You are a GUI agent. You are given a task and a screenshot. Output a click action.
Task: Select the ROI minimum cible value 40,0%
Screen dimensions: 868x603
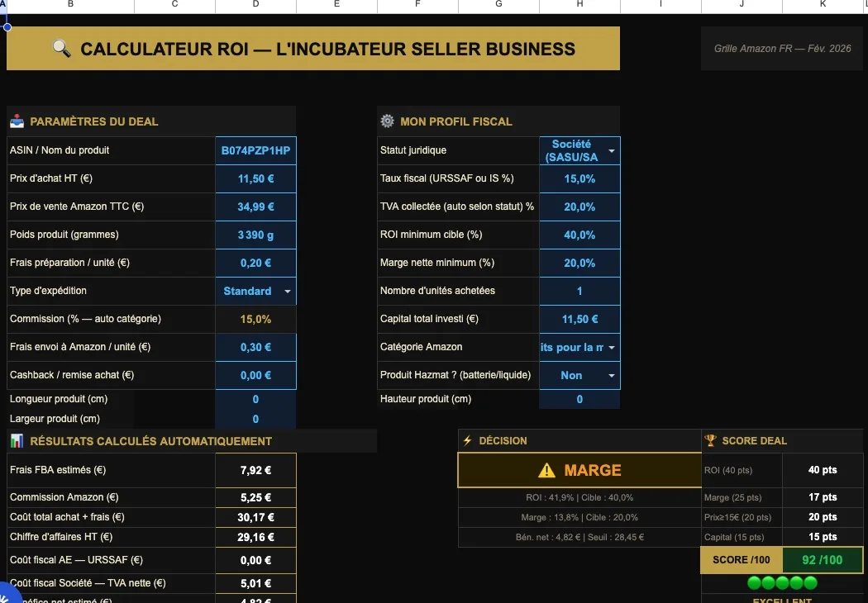[x=579, y=235]
